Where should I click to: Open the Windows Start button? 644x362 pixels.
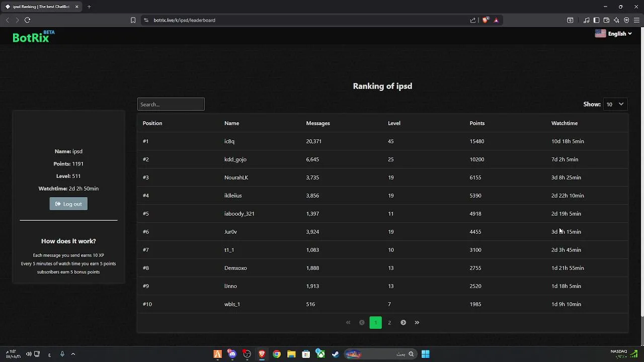(x=425, y=354)
